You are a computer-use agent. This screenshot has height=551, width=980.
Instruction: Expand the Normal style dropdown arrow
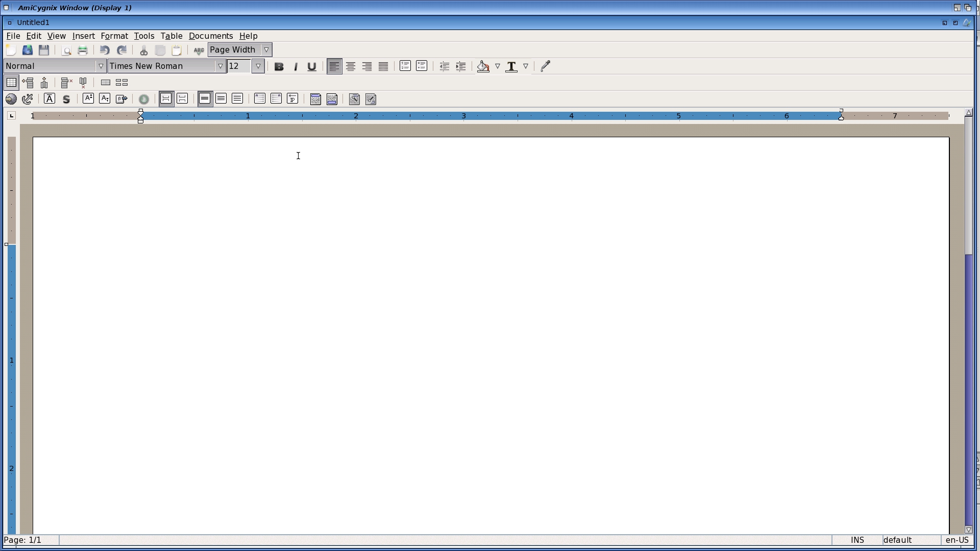(x=101, y=66)
